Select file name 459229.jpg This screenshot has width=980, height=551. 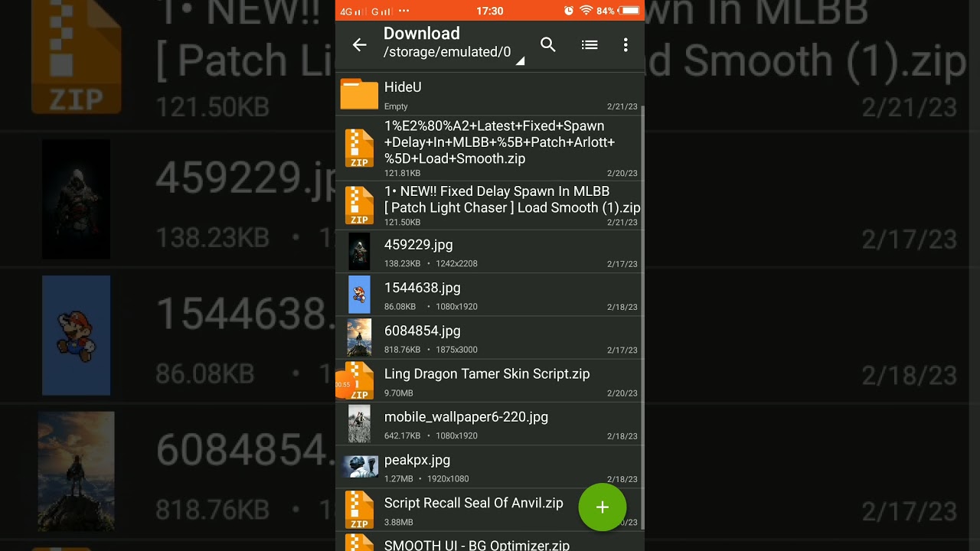pos(419,245)
